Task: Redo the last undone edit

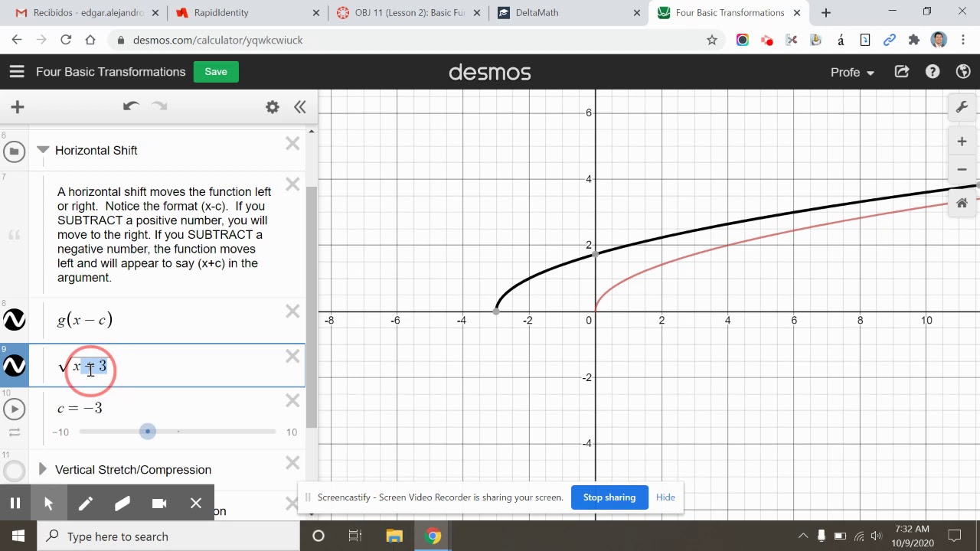Action: [x=159, y=106]
